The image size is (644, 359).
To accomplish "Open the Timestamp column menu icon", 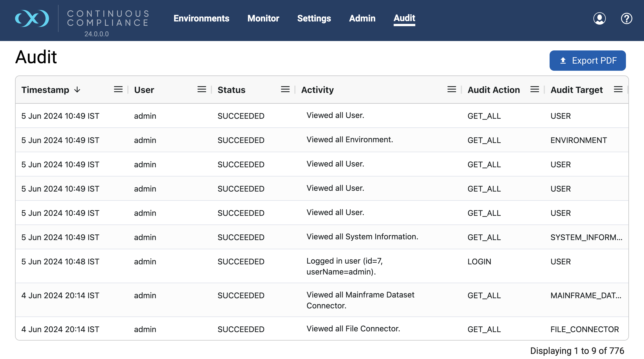I will (118, 89).
